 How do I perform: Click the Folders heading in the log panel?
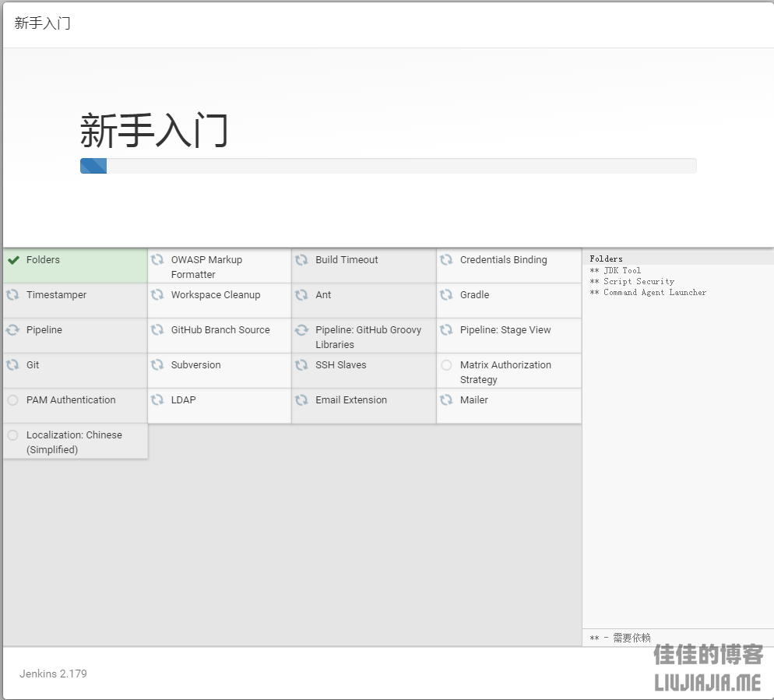click(x=606, y=259)
